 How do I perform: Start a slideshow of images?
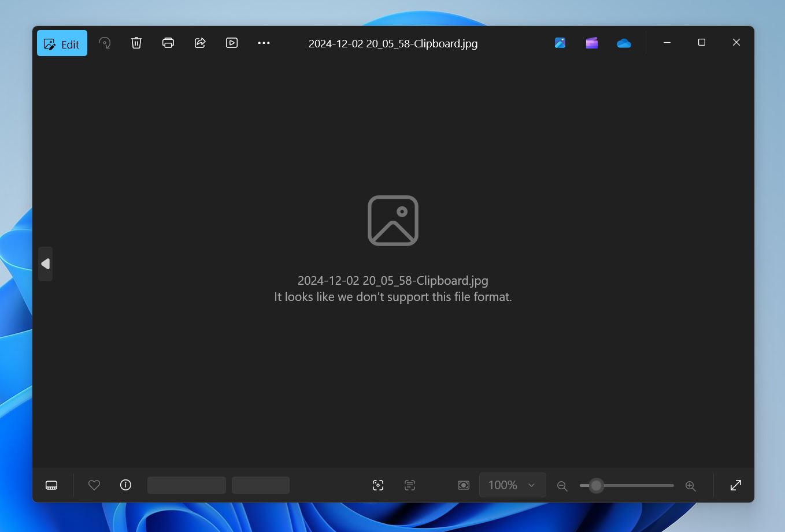tap(232, 43)
